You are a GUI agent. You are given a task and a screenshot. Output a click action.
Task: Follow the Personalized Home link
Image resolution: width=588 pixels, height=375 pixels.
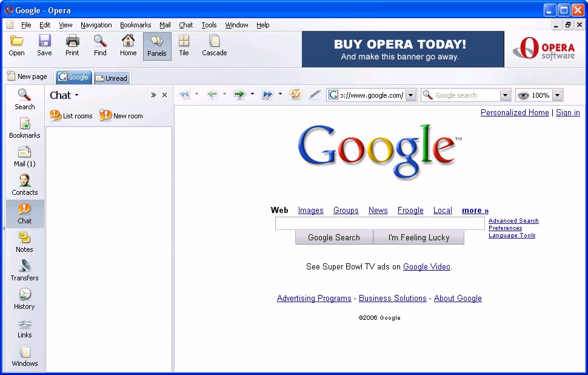pos(515,113)
